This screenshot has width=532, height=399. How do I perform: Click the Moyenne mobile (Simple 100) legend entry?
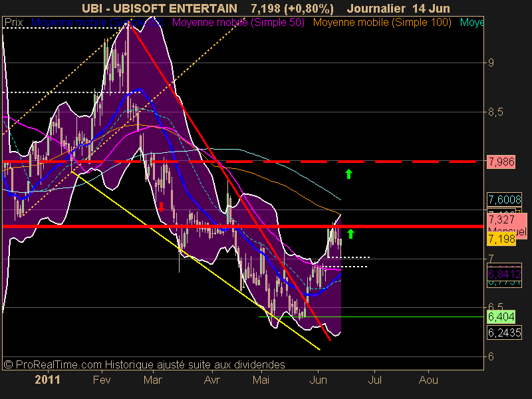coord(382,23)
